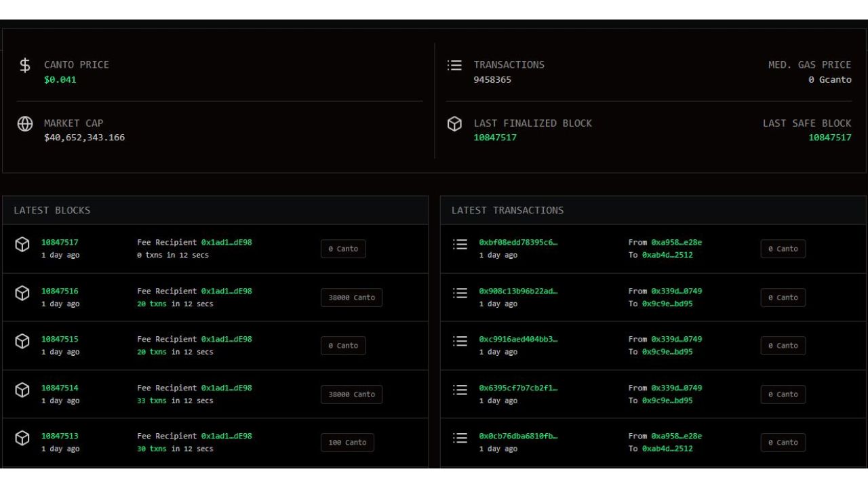Click list icon for transaction 0x0cb76dba6810fb

[x=460, y=438]
